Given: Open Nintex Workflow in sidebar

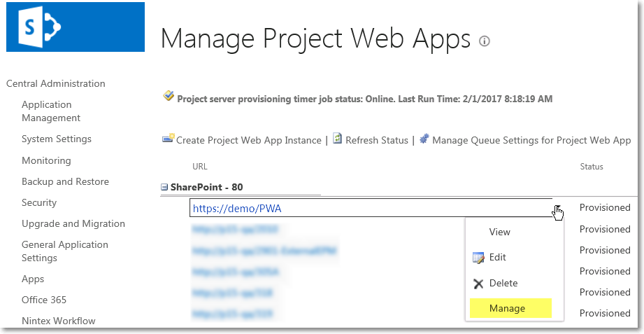Looking at the screenshot, I should click(x=58, y=321).
